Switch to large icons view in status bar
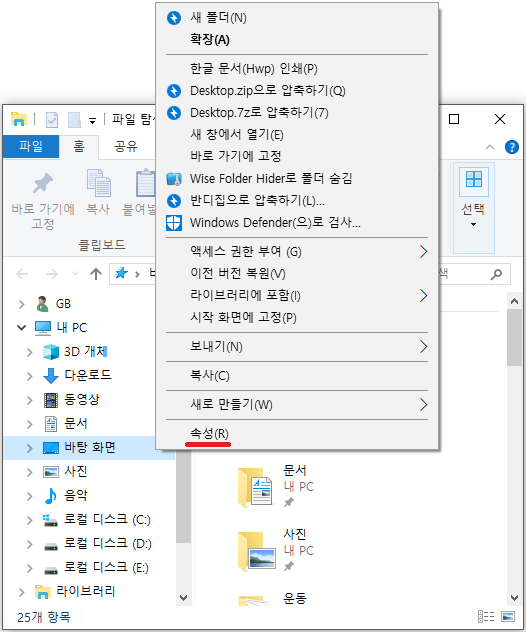The image size is (526, 632). 508,617
